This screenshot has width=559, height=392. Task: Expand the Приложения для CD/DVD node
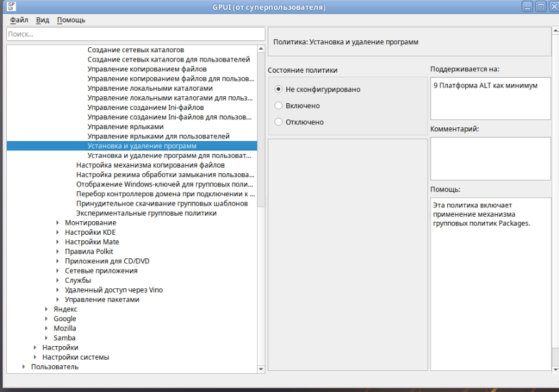(x=57, y=261)
